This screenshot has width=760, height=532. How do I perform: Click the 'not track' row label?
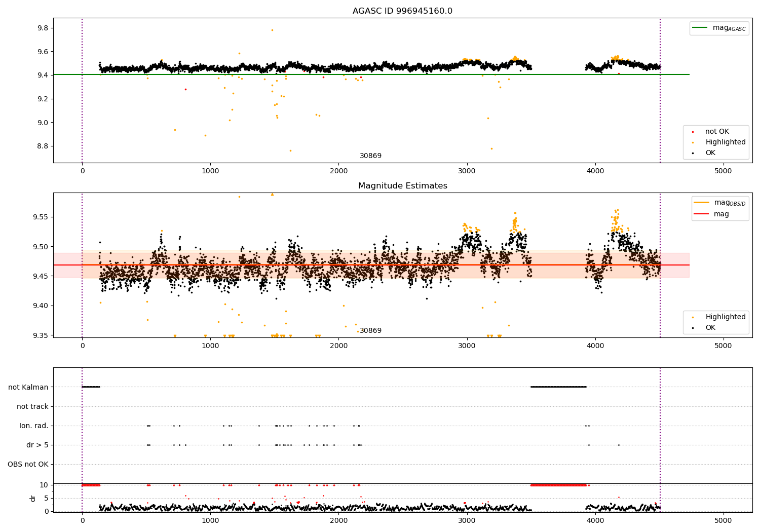pyautogui.click(x=32, y=406)
